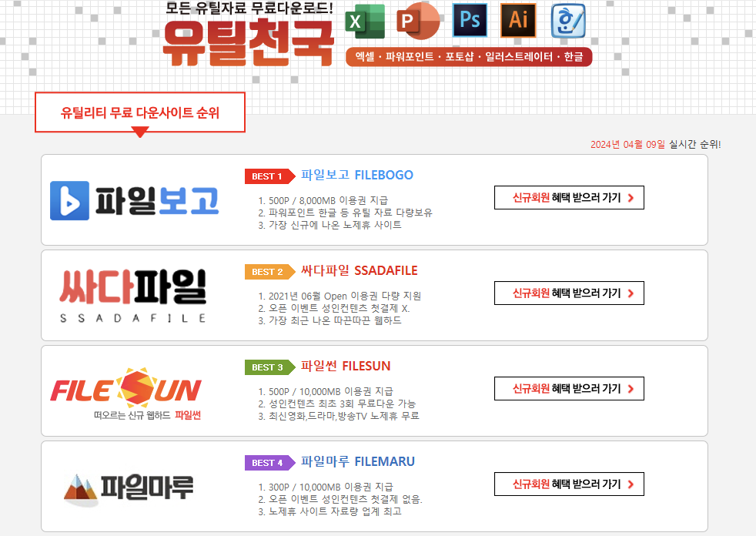Screen dimensions: 756x536
Task: Click the Photoshop Ps icon
Action: click(x=470, y=20)
